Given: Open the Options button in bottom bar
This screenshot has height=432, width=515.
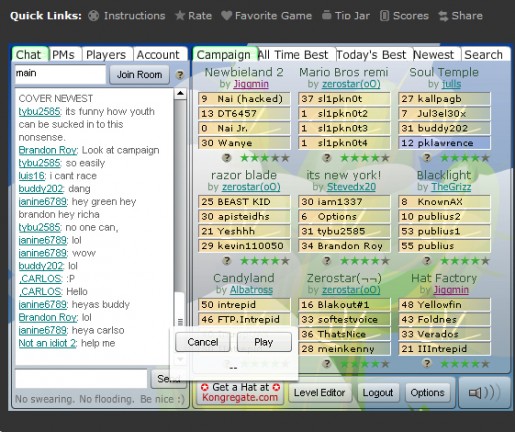Looking at the screenshot, I should 427,393.
